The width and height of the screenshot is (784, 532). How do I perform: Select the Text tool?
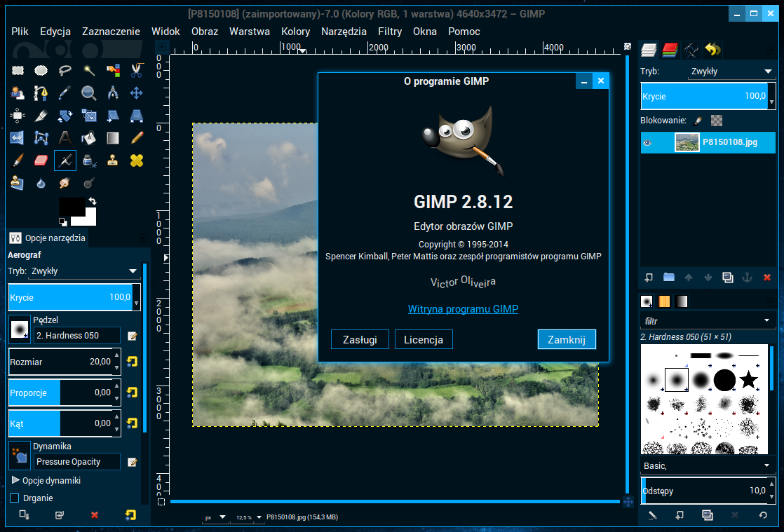point(65,138)
